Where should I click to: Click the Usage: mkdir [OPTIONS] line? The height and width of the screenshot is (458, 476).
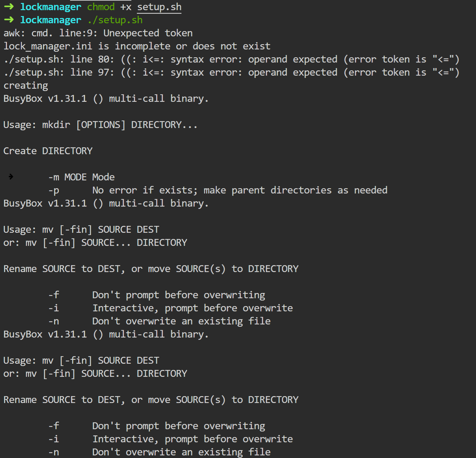point(100,125)
